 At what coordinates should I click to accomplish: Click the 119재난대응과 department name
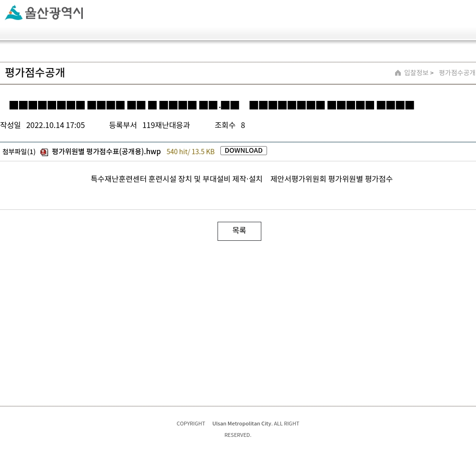(166, 125)
